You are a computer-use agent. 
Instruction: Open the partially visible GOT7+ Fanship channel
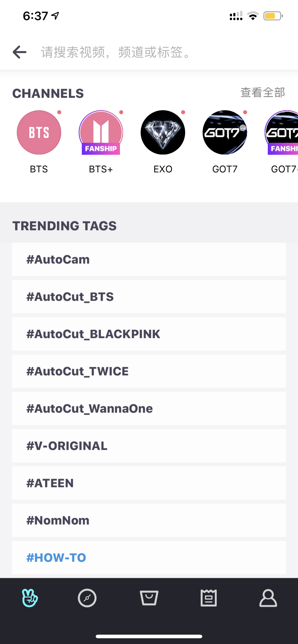click(x=281, y=132)
